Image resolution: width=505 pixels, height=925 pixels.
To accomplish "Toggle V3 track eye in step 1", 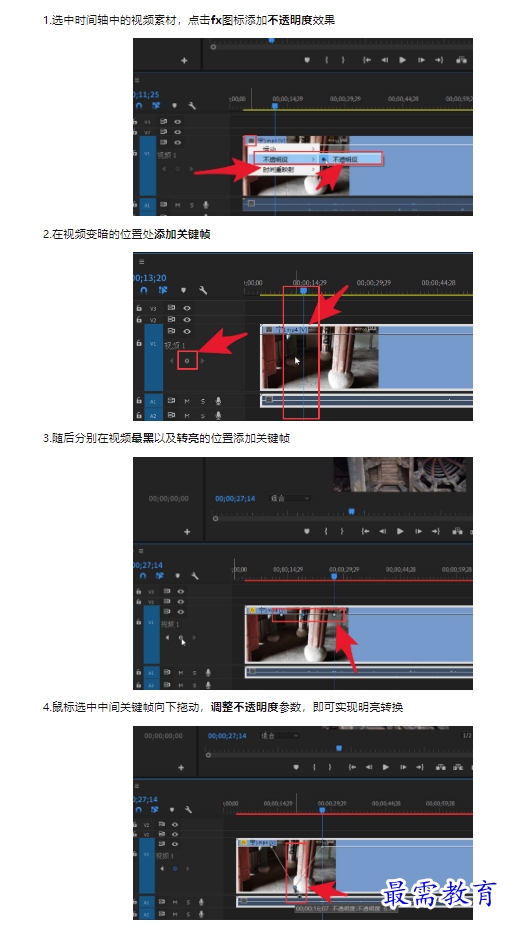I will pyautogui.click(x=178, y=122).
